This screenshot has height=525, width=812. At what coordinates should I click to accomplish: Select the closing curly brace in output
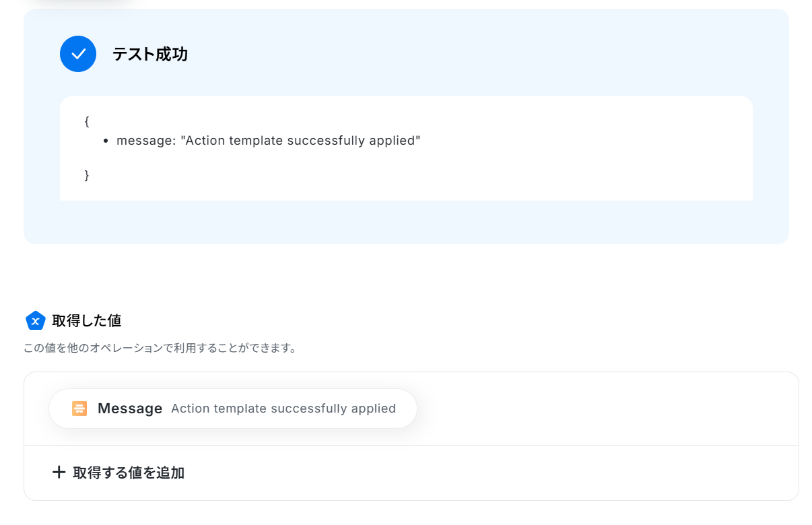point(87,175)
